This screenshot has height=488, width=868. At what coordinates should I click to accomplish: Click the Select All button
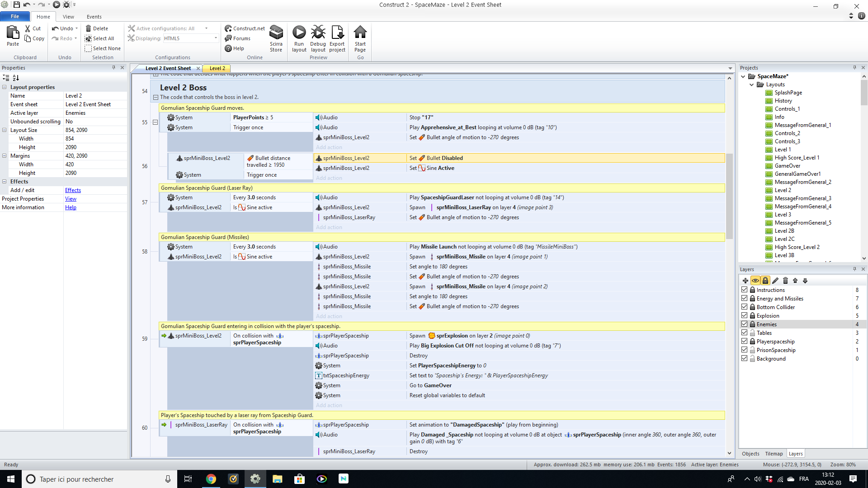point(99,38)
